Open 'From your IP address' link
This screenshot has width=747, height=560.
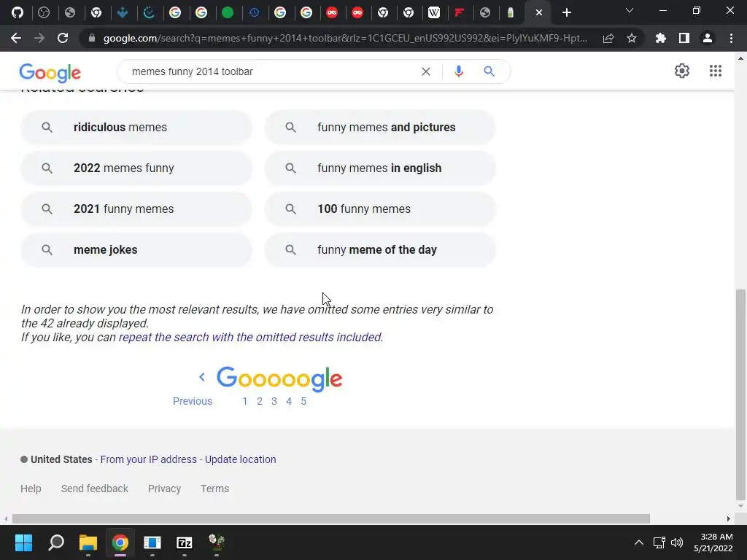point(149,459)
